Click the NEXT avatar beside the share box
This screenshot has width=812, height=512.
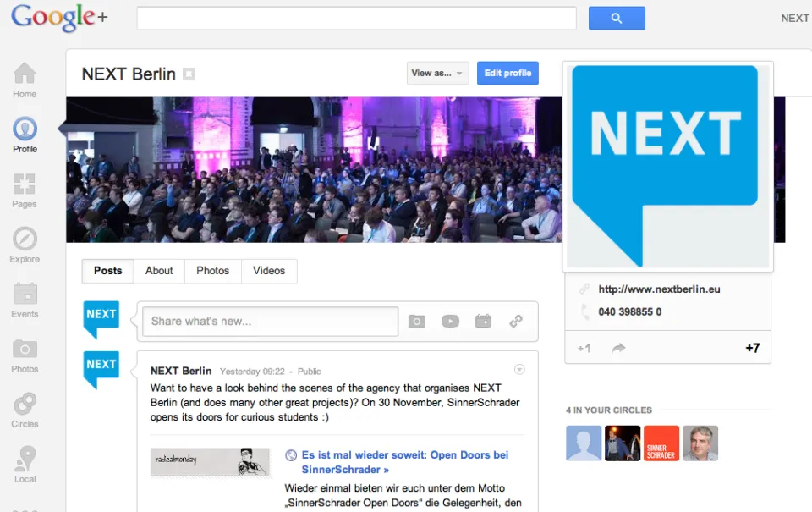(101, 320)
